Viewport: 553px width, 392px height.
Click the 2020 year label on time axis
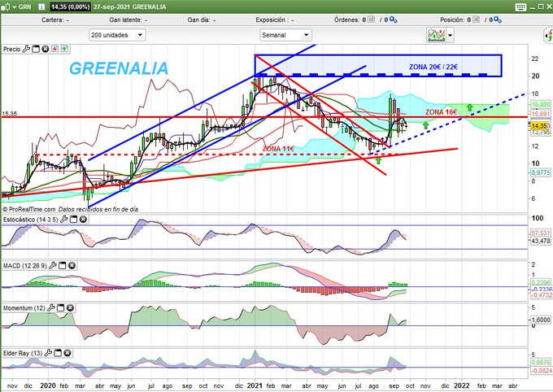click(x=48, y=385)
